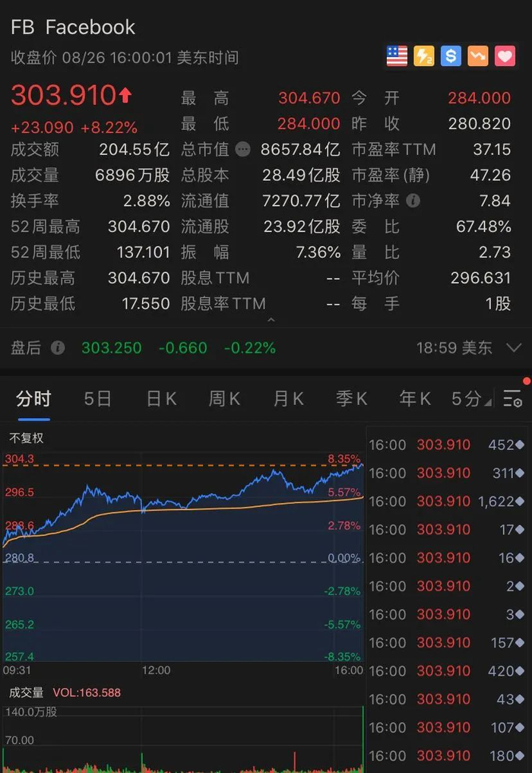
Task: Tap the trade row with volume 420
Action: pyautogui.click(x=447, y=671)
